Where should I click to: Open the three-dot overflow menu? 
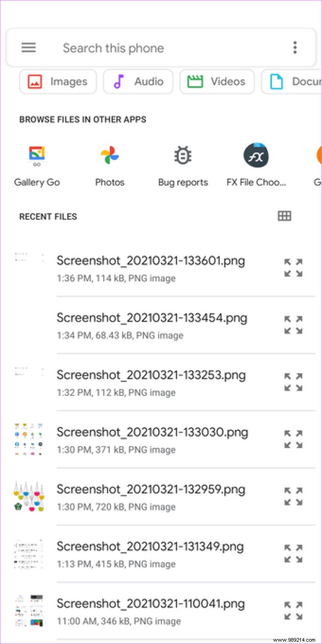click(295, 47)
